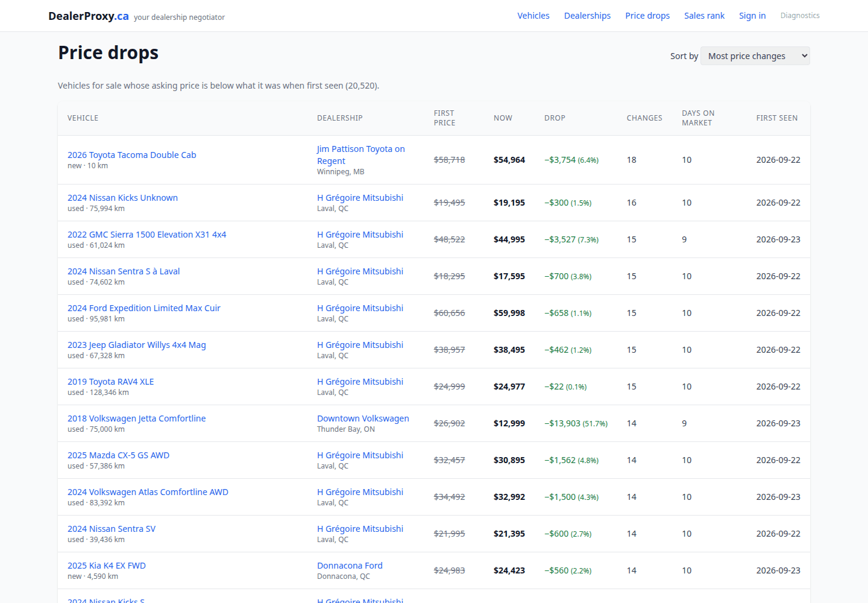The width and height of the screenshot is (868, 603).
Task: Open the Price drops nav link
Action: click(647, 16)
